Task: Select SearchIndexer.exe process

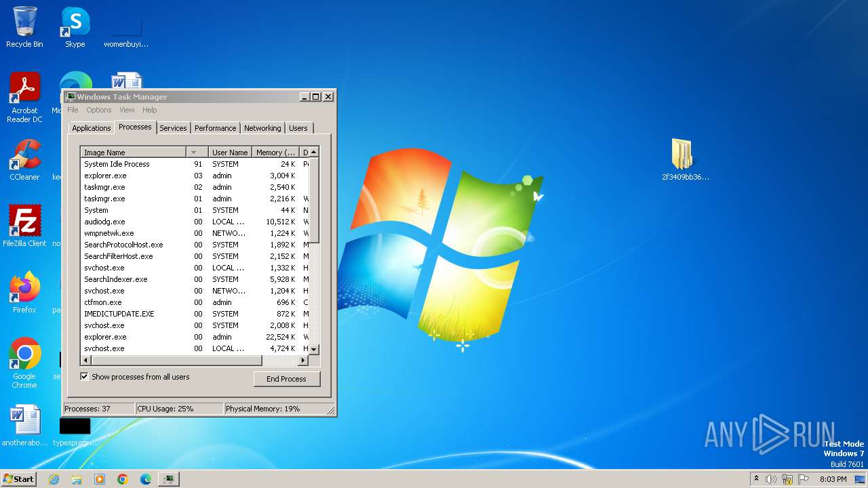Action: pyautogui.click(x=195, y=279)
